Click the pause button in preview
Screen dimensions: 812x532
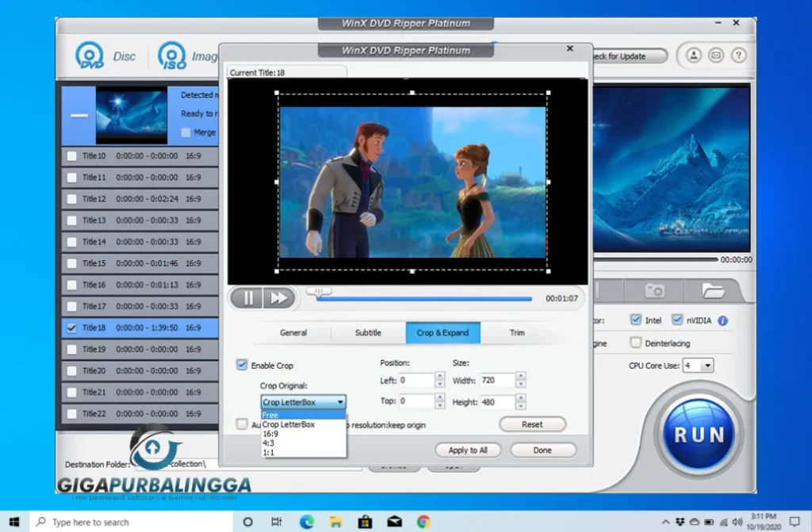(247, 297)
